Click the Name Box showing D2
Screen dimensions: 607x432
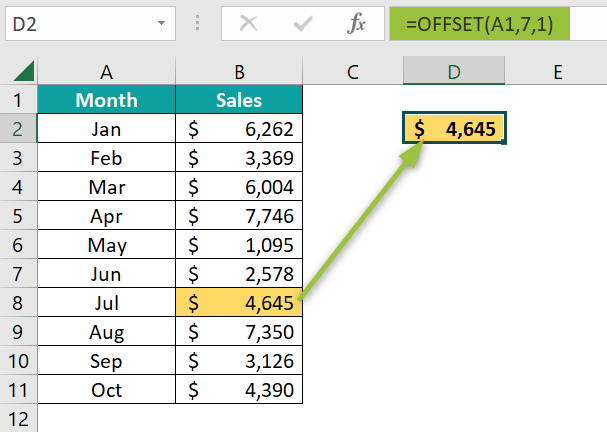coord(90,24)
